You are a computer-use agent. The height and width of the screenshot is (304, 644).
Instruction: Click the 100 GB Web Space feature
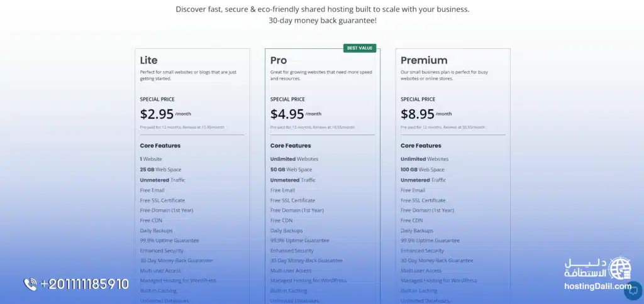[421, 170]
